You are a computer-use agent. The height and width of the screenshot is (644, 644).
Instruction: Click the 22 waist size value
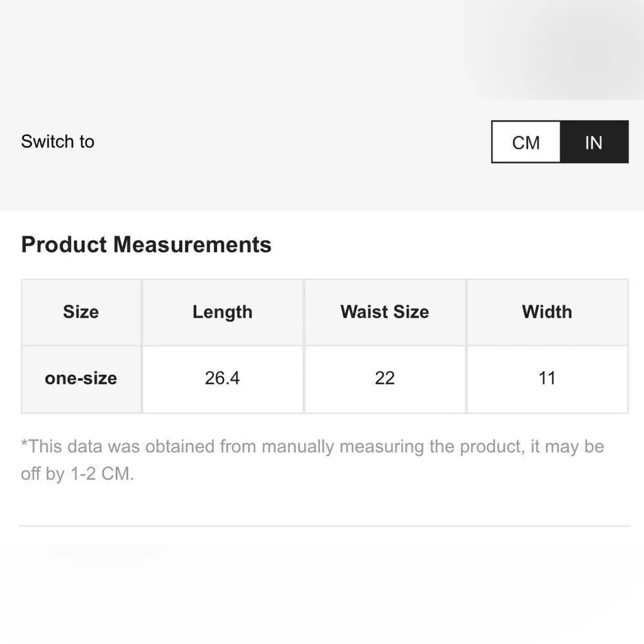[385, 379]
